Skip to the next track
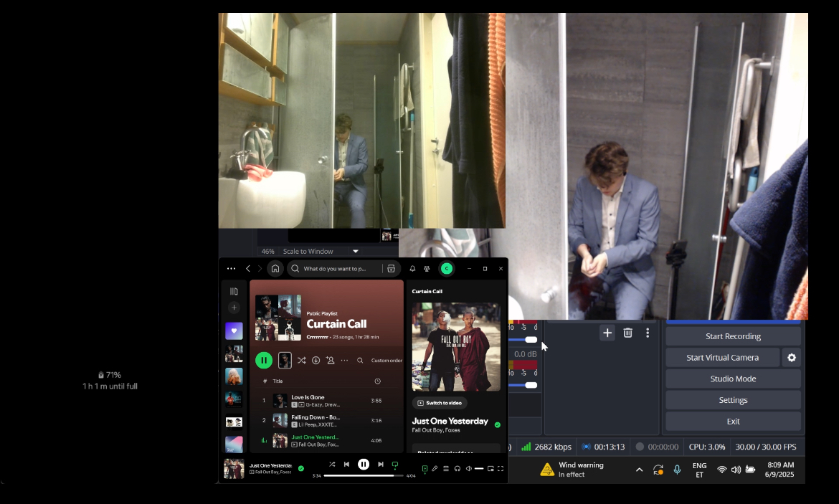This screenshot has height=504, width=839. click(x=381, y=465)
